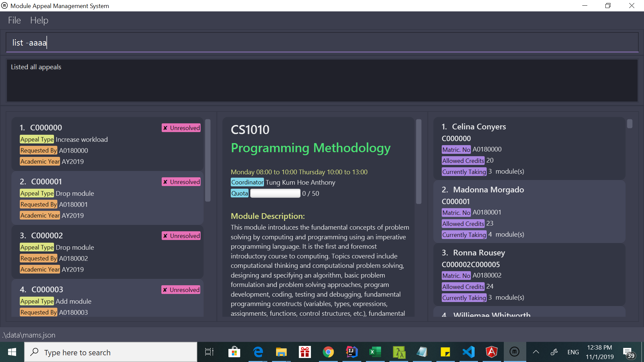Image resolution: width=644 pixels, height=362 pixels.
Task: Click the command input field
Action: pyautogui.click(x=322, y=43)
